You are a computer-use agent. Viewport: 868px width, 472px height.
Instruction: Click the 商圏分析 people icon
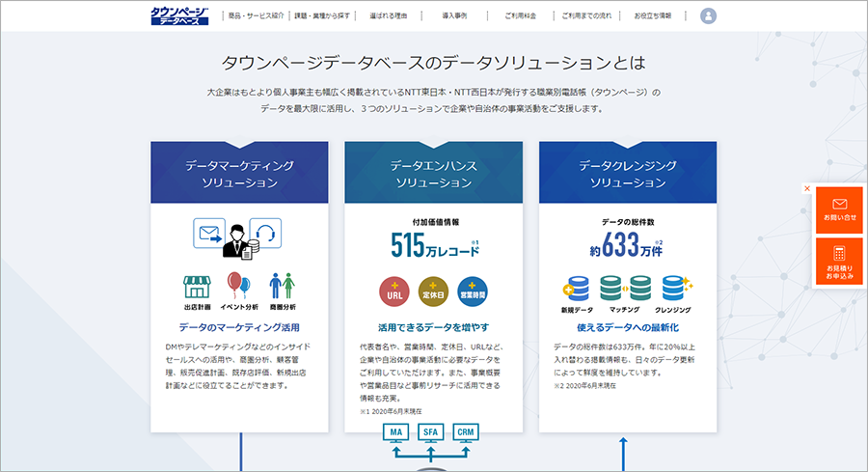(x=283, y=286)
